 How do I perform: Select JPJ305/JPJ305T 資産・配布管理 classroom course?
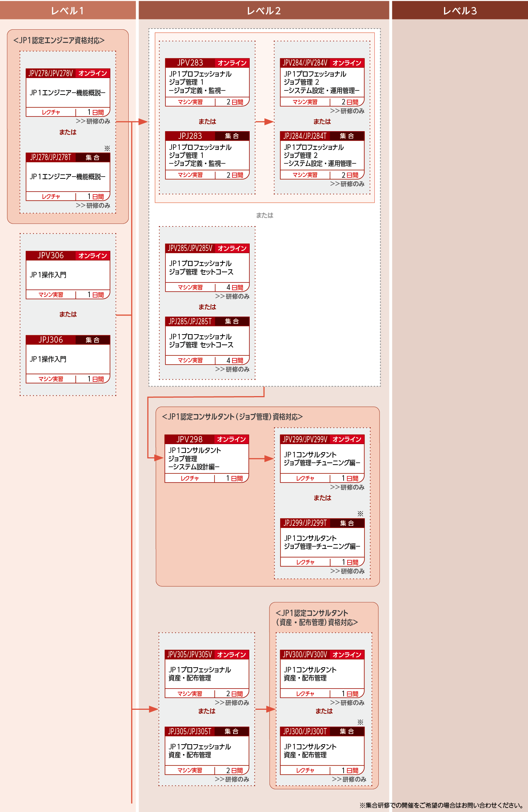coord(207,751)
